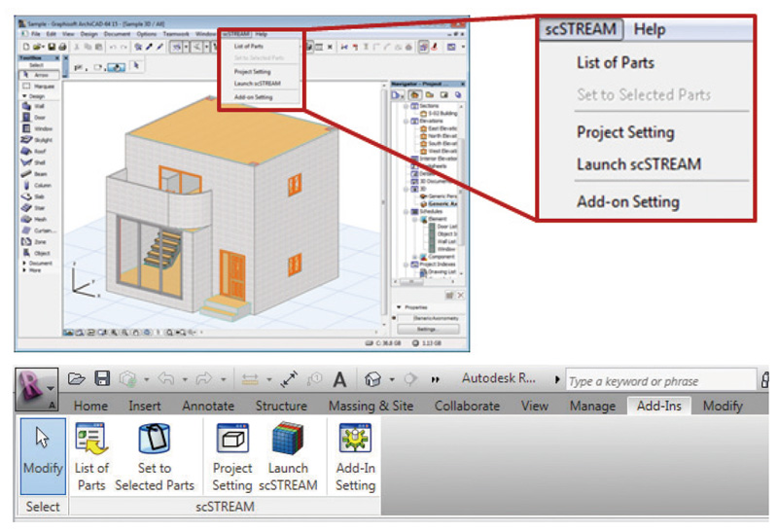Open the 3D view dropdown arrow in Revit
Screen dimensions: 778x532
click(x=392, y=379)
